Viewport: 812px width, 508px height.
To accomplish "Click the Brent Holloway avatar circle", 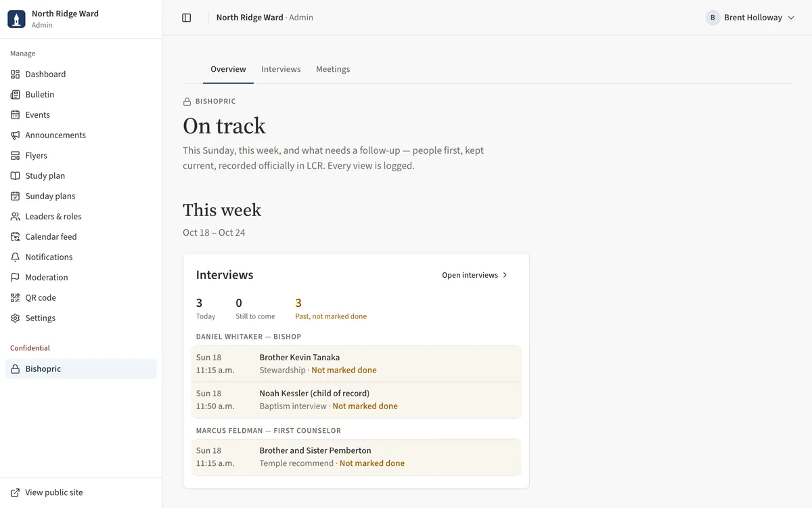I will pos(713,18).
